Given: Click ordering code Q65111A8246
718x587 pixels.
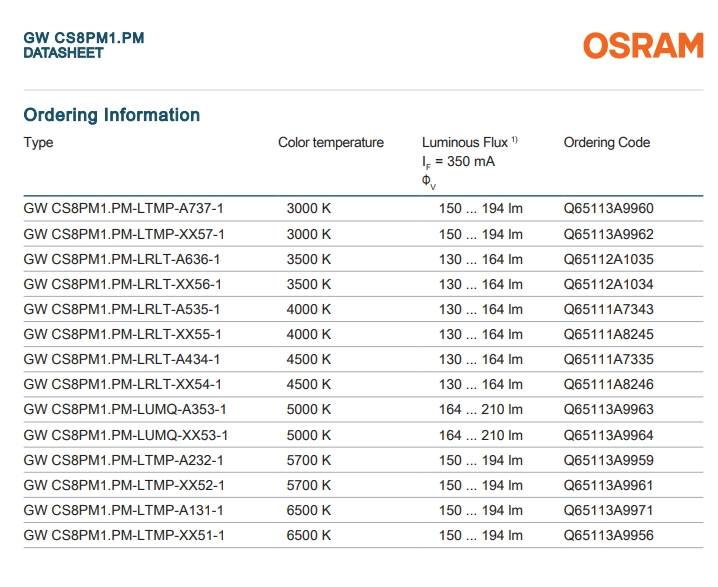Looking at the screenshot, I should (x=609, y=384).
